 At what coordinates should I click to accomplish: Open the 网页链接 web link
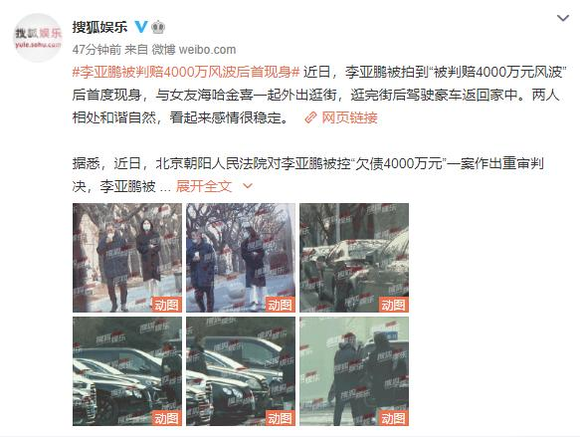pyautogui.click(x=349, y=118)
